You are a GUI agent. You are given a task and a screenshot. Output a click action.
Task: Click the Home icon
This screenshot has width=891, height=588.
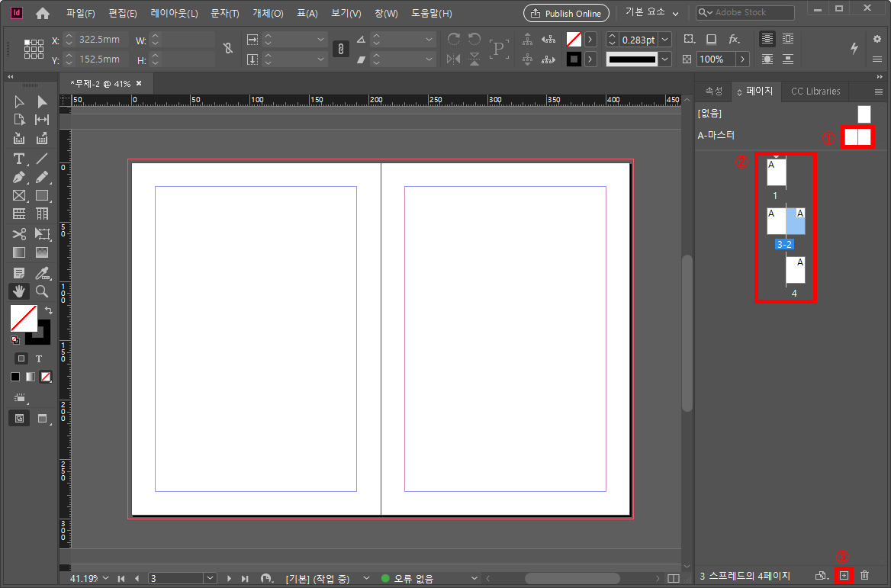coord(43,14)
